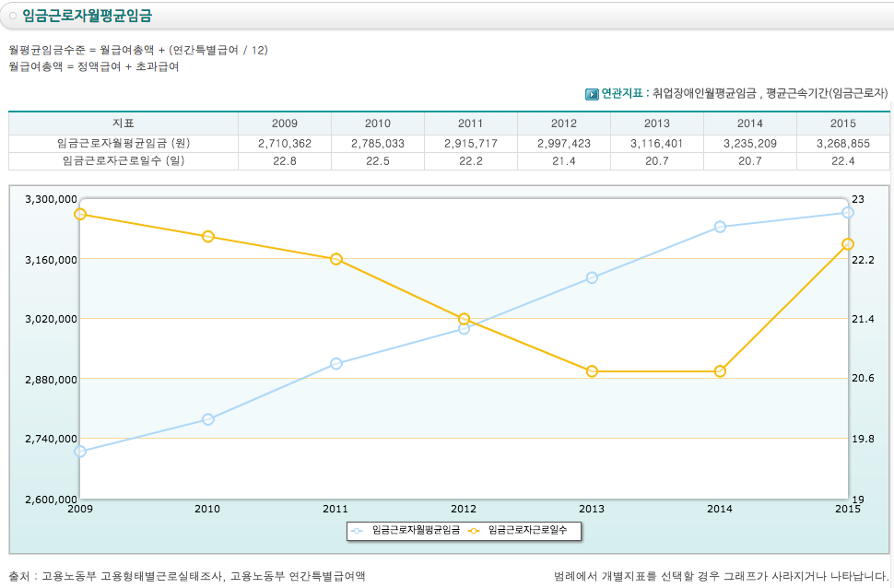Click blue legend marker for 임금근로자월평균임금
The image size is (894, 588).
[x=358, y=530]
